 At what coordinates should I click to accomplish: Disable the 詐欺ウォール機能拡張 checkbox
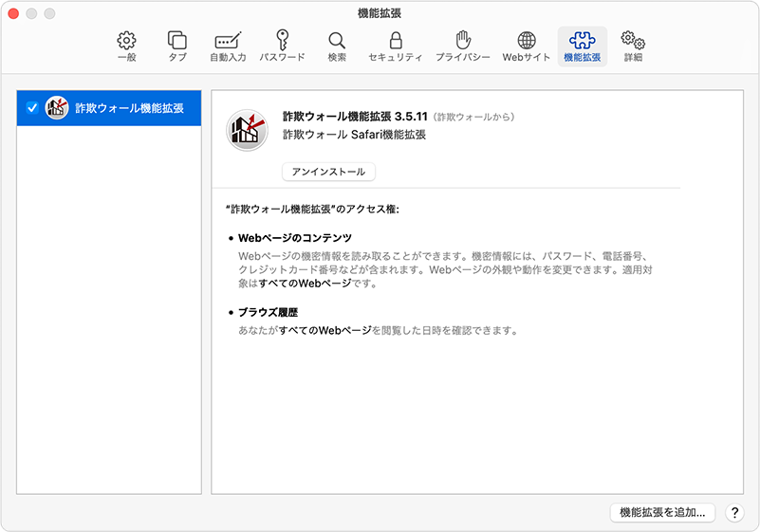tap(32, 108)
